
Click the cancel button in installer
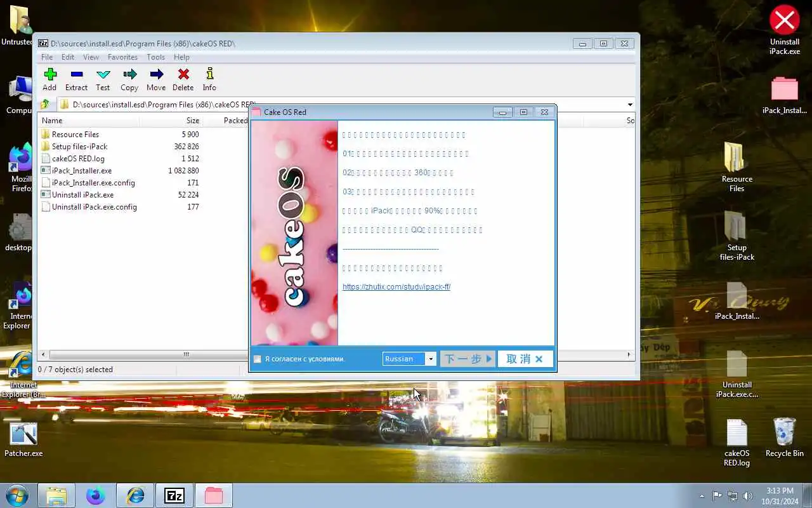(x=525, y=359)
